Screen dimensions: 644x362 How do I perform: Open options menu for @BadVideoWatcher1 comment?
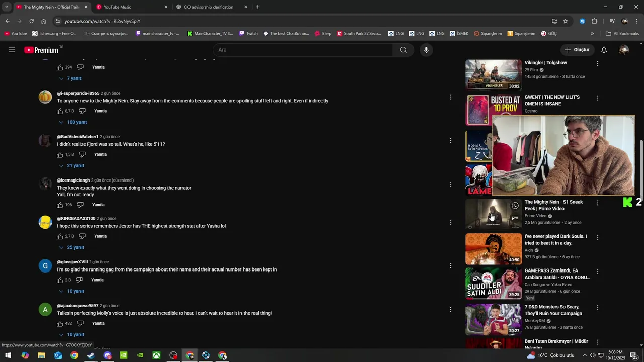click(451, 141)
